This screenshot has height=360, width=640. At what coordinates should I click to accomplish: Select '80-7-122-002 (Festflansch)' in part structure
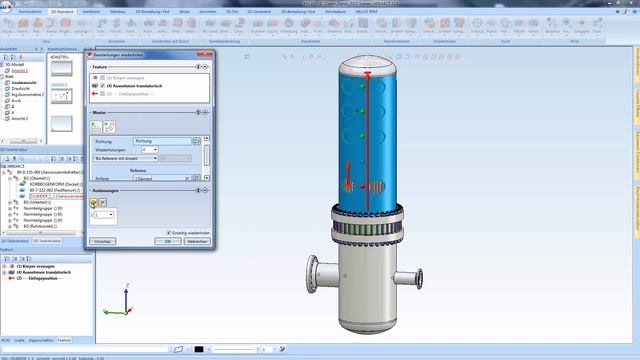pyautogui.click(x=55, y=190)
